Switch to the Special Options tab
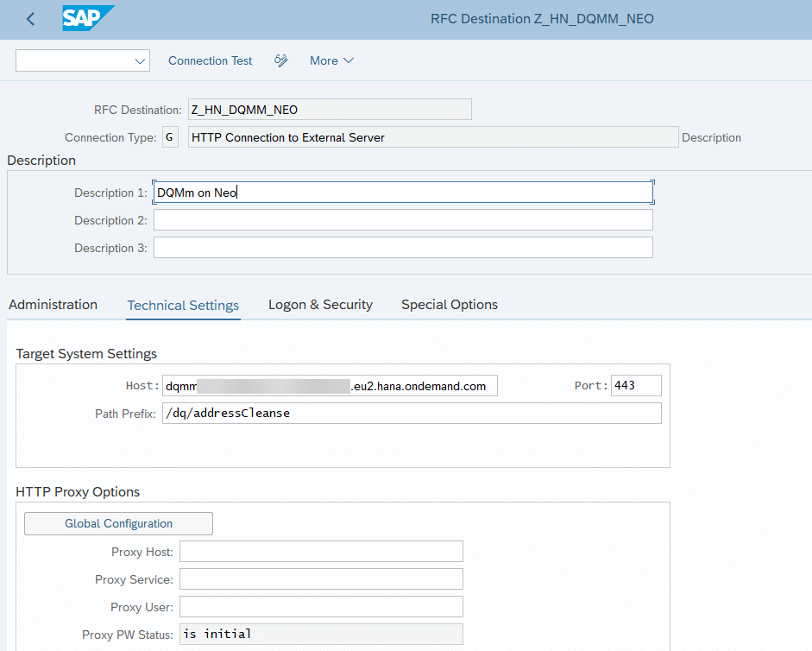The height and width of the screenshot is (651, 812). tap(450, 304)
